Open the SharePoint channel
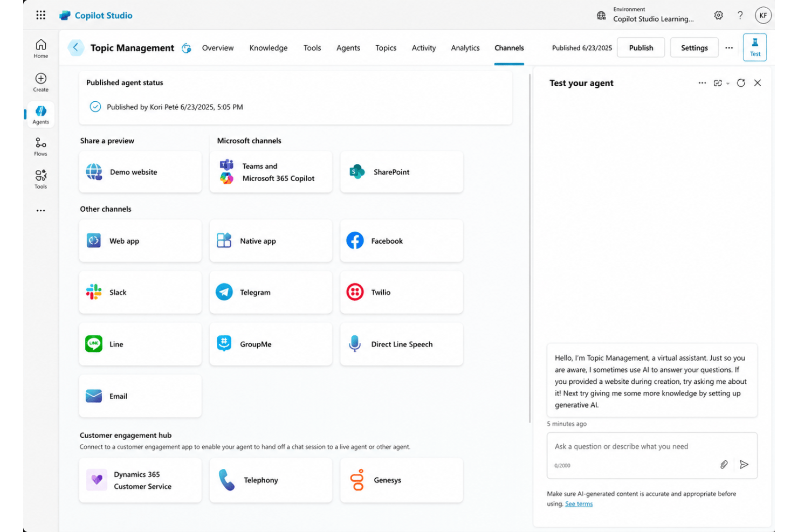Screen dimensions: 798x532 pyautogui.click(x=402, y=172)
